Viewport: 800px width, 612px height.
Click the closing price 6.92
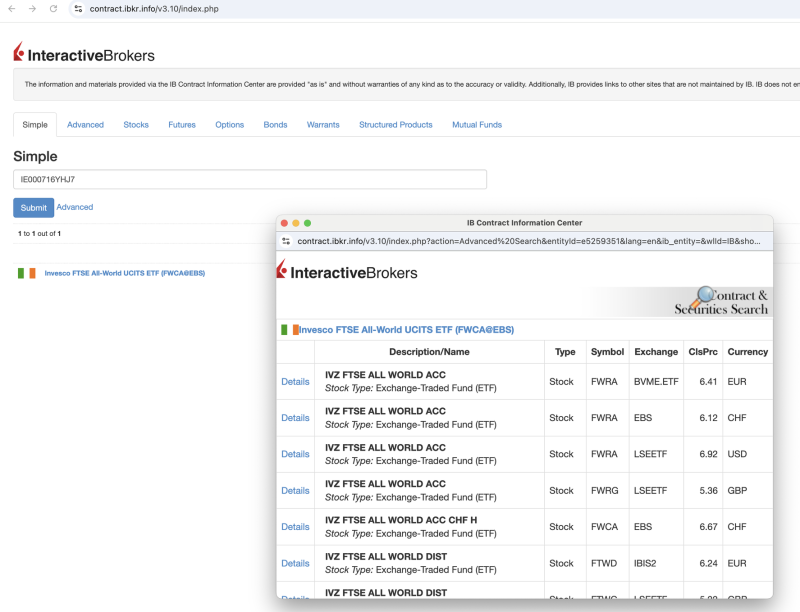click(x=708, y=454)
